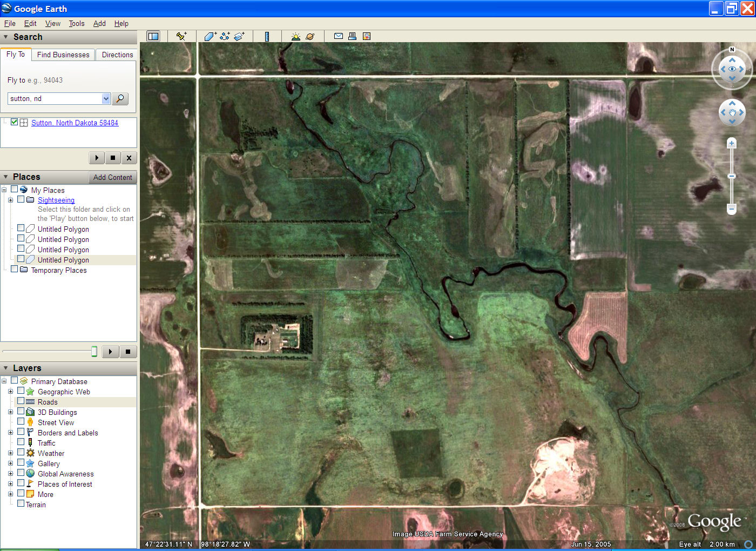Zoom in with the plus button
This screenshot has height=551, width=756.
(x=732, y=143)
